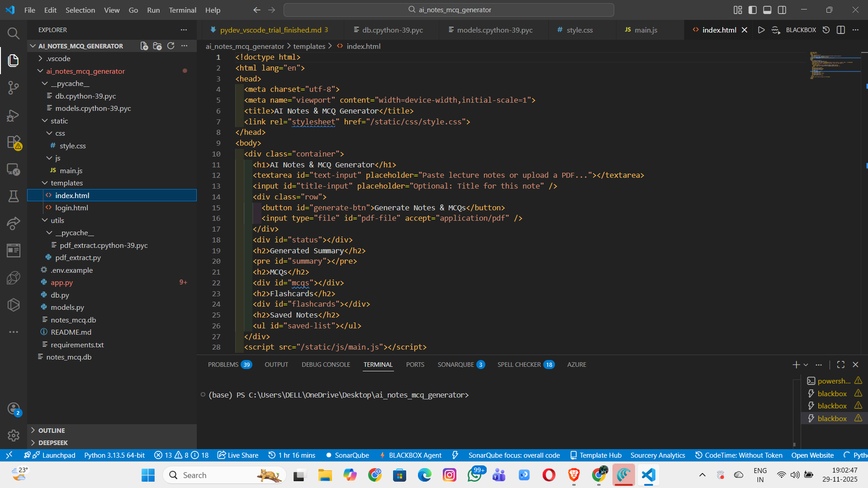Click the New File icon in Explorer

(x=144, y=46)
